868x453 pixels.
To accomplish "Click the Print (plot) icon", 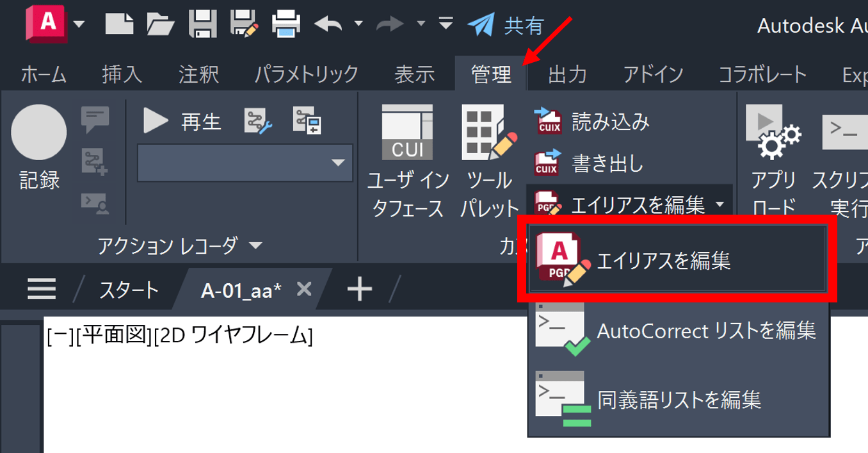I will point(286,24).
